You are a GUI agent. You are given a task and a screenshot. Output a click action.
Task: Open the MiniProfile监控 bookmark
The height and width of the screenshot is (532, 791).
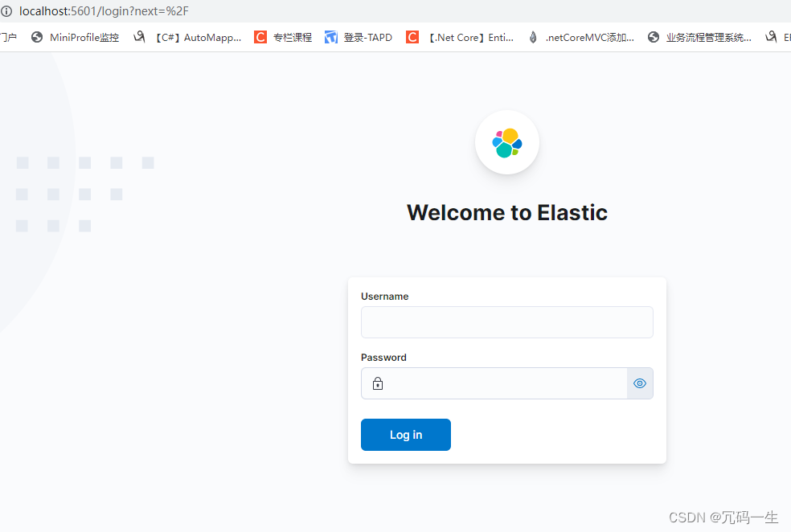click(75, 37)
